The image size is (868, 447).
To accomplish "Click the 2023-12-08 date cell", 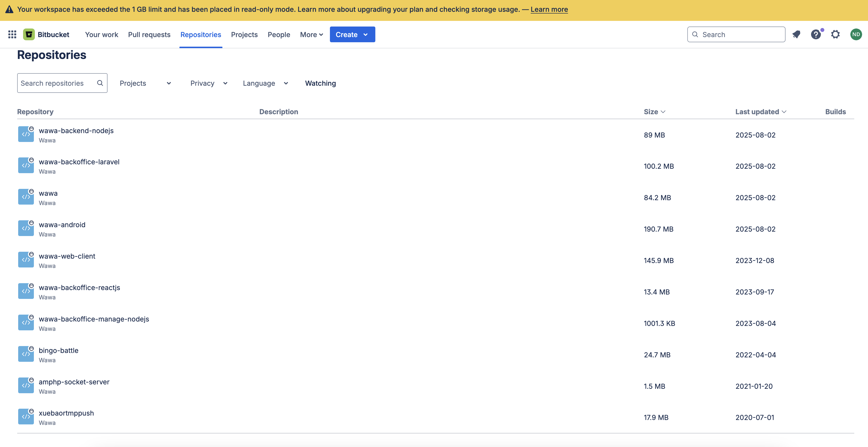I will point(755,260).
